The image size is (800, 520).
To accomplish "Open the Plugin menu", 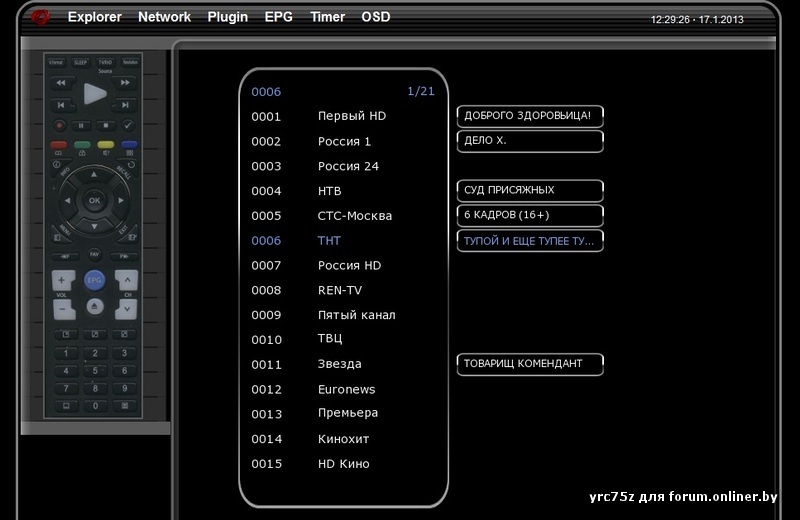I will [228, 17].
